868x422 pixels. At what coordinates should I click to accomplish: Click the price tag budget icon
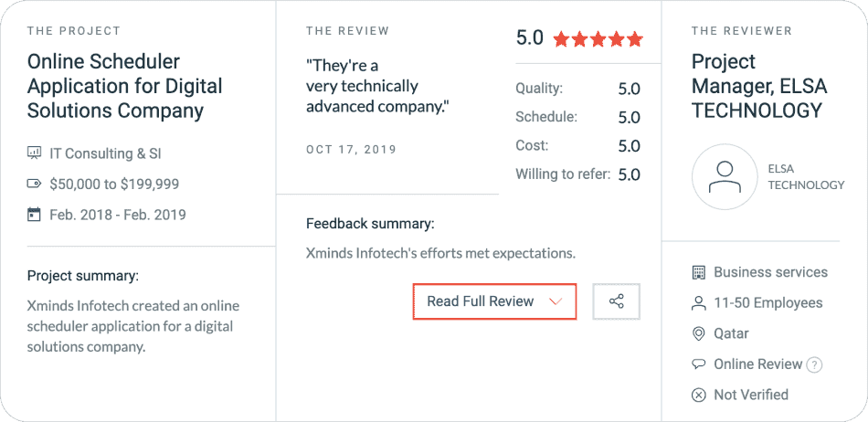[x=35, y=185]
